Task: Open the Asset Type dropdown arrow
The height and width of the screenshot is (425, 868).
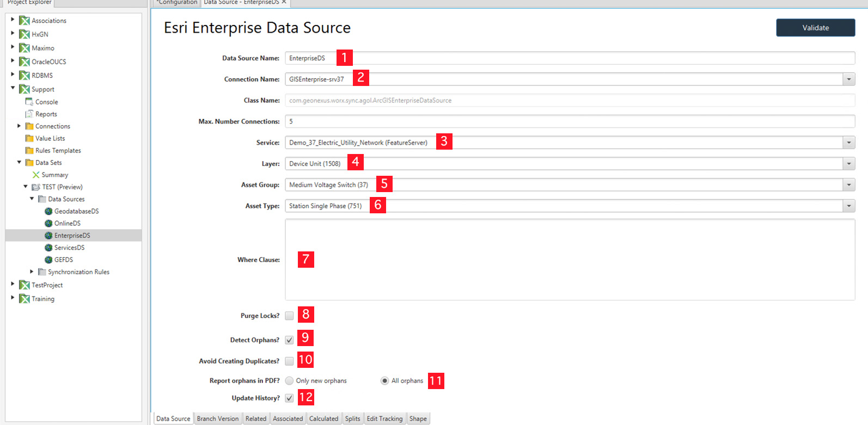Action: pyautogui.click(x=849, y=206)
